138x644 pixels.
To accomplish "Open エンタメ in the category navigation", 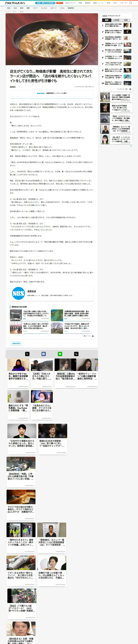I will pos(44,8).
